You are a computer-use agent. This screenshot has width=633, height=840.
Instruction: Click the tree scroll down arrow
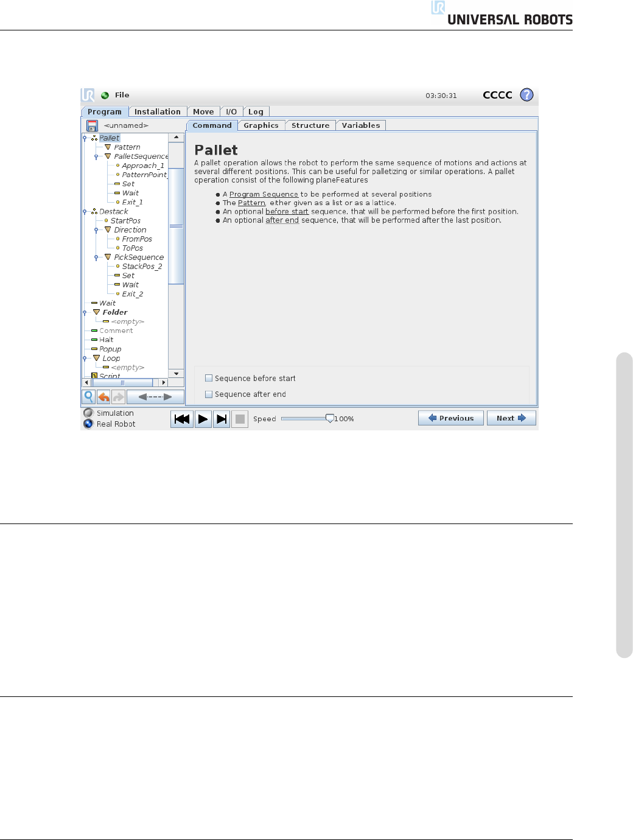pyautogui.click(x=176, y=373)
